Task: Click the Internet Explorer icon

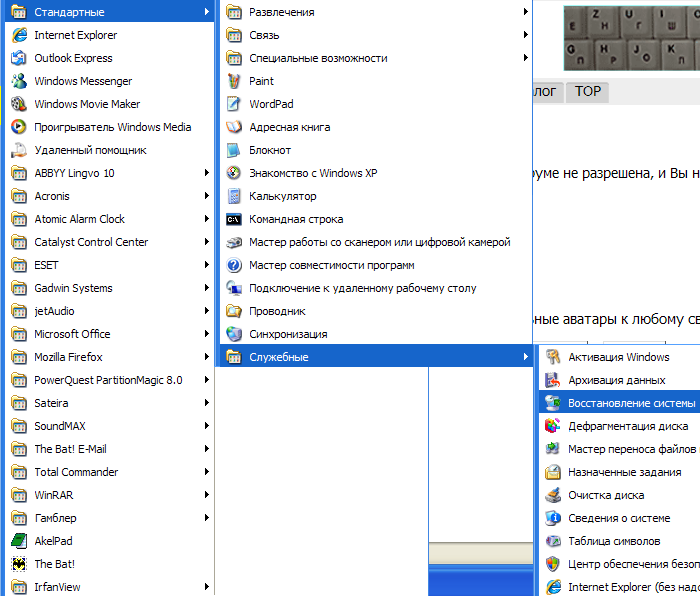Action: click(x=19, y=35)
